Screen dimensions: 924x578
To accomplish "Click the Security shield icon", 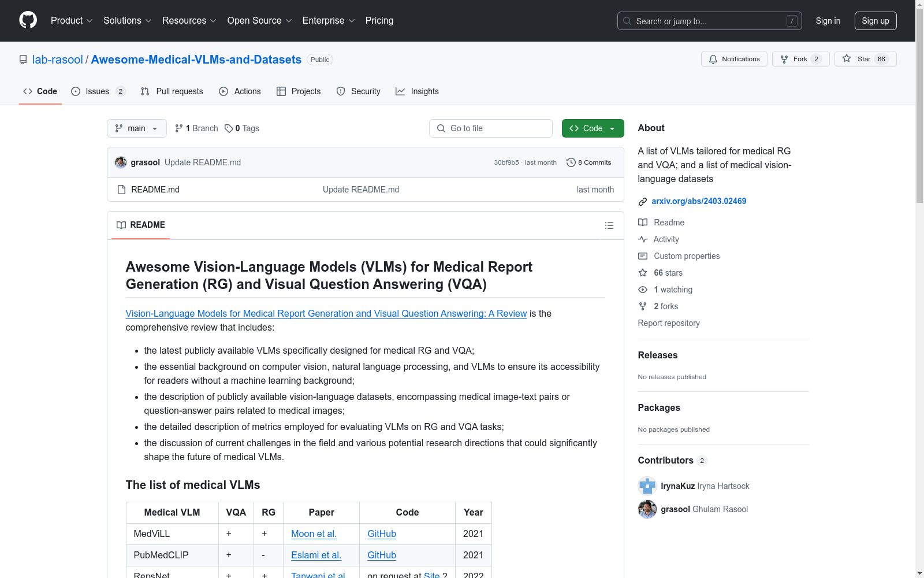I will 341,91.
